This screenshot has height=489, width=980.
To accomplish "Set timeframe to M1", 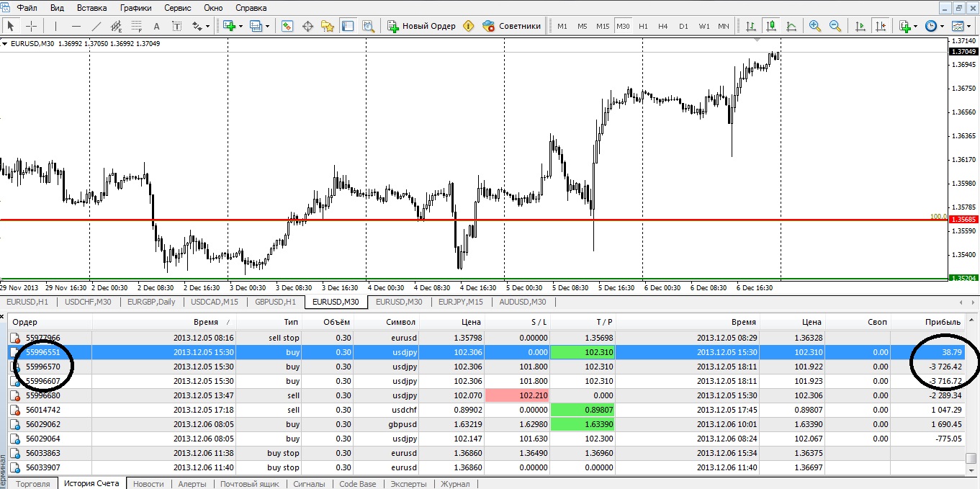I will [562, 26].
